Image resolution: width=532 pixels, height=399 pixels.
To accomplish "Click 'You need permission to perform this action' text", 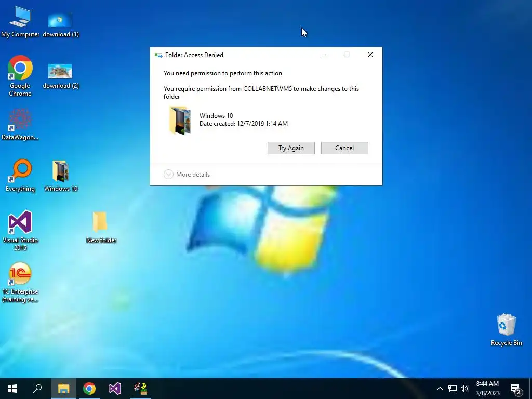I will tap(222, 73).
